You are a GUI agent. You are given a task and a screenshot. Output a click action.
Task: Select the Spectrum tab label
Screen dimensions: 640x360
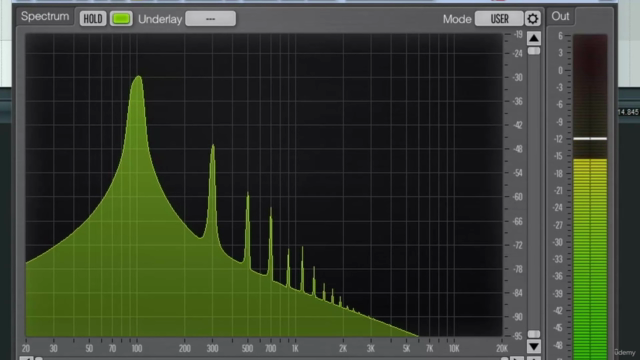tap(45, 16)
